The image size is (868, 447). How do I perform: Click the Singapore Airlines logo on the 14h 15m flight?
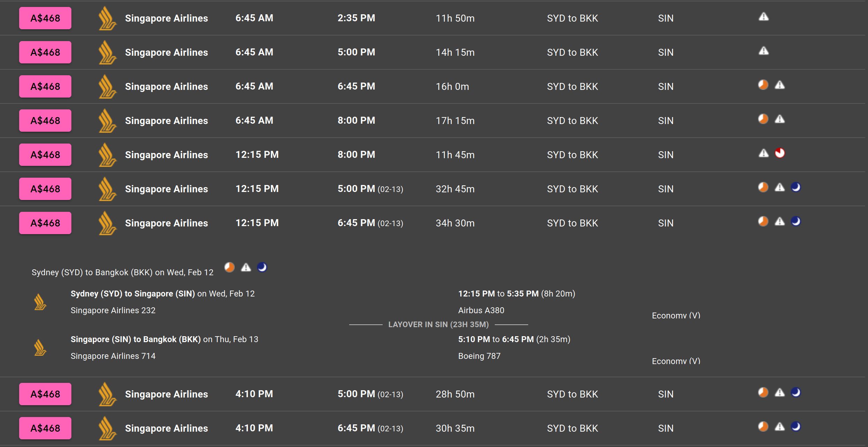pyautogui.click(x=107, y=52)
